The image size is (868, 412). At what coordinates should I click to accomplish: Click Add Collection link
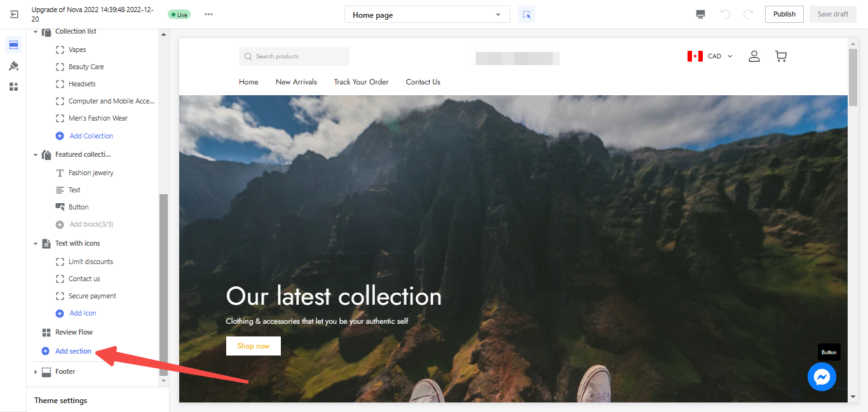[x=92, y=136]
